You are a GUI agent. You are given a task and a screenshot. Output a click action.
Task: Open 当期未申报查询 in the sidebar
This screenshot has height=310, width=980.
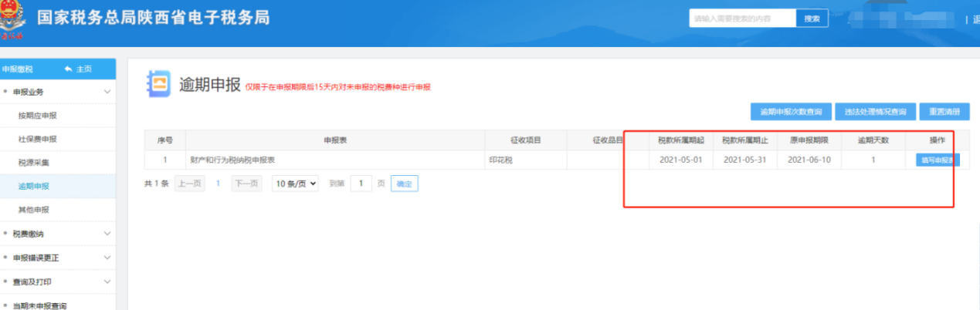(x=39, y=305)
